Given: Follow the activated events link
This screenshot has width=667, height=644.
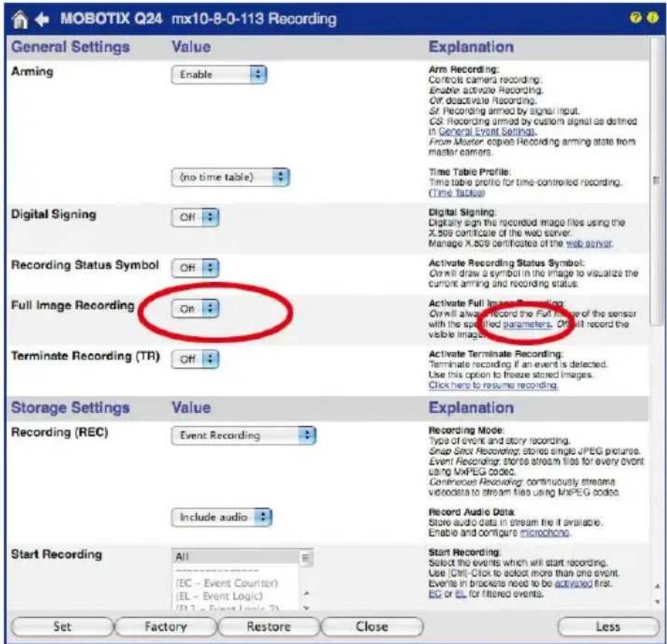Looking at the screenshot, I should click(x=574, y=583).
